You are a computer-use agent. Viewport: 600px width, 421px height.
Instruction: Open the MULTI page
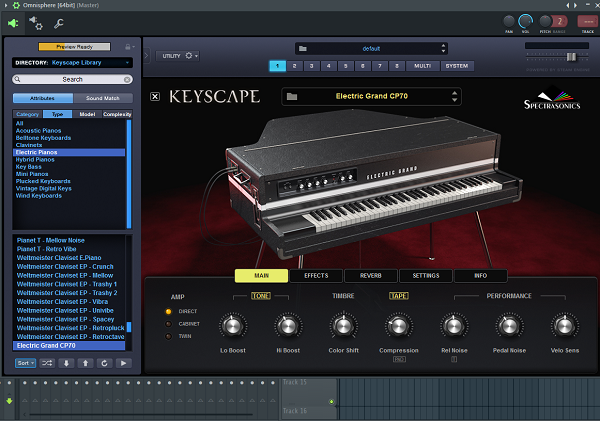tap(422, 66)
